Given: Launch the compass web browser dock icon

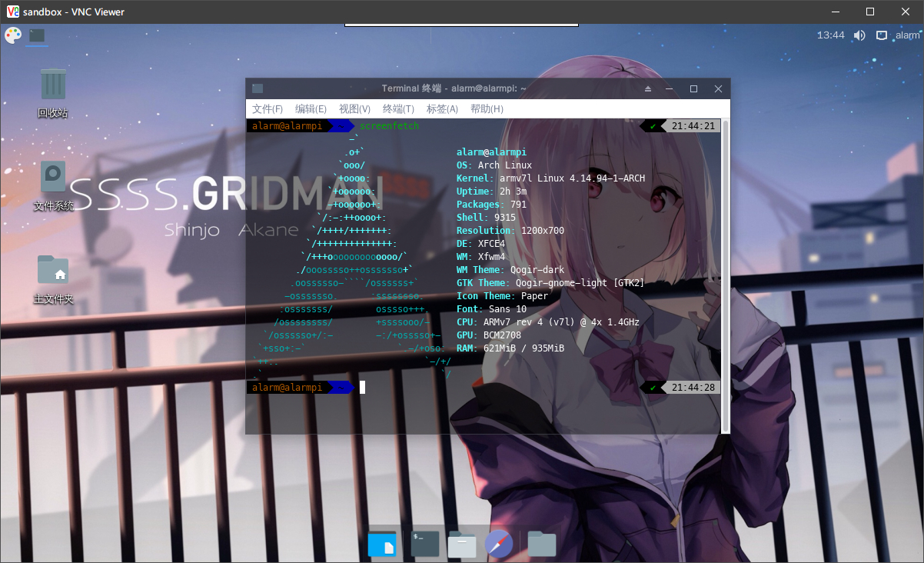Looking at the screenshot, I should [x=498, y=544].
